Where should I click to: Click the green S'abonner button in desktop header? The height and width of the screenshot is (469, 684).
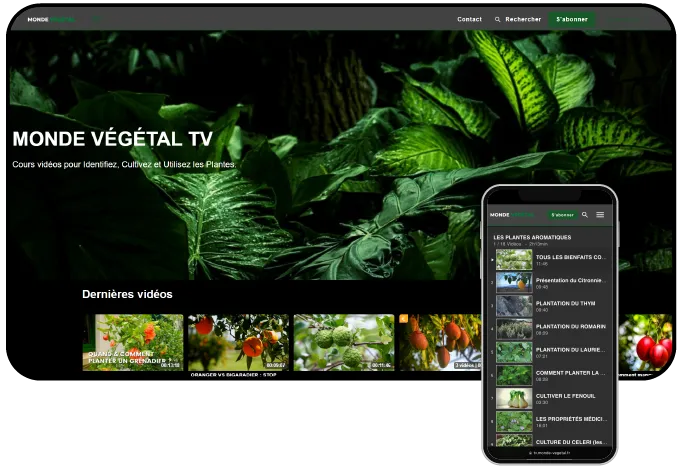click(572, 19)
